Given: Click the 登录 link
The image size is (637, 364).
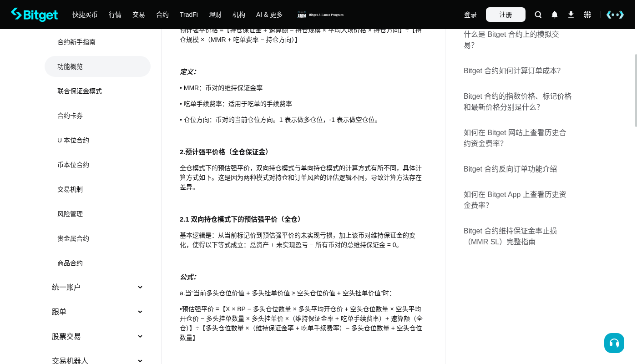Looking at the screenshot, I should click(470, 15).
